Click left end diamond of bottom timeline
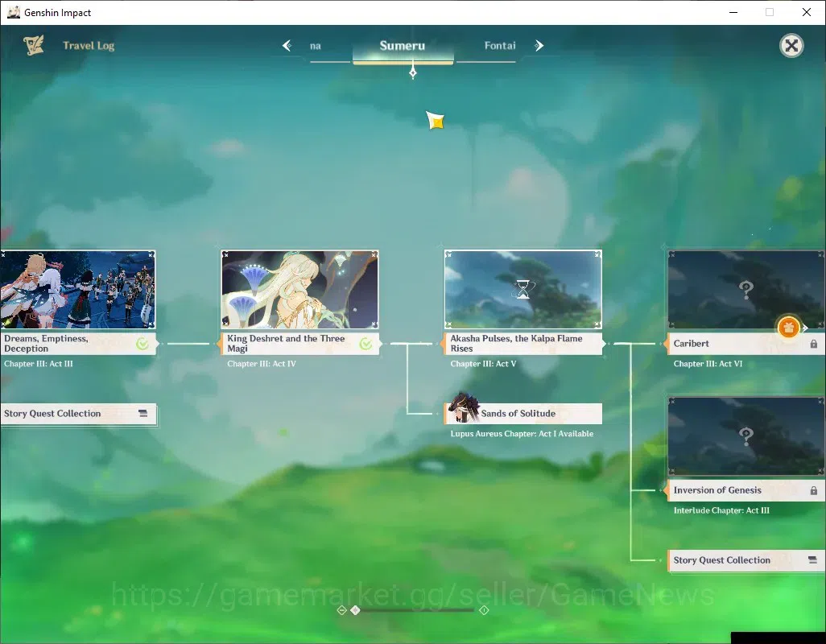826x644 pixels. 341,609
